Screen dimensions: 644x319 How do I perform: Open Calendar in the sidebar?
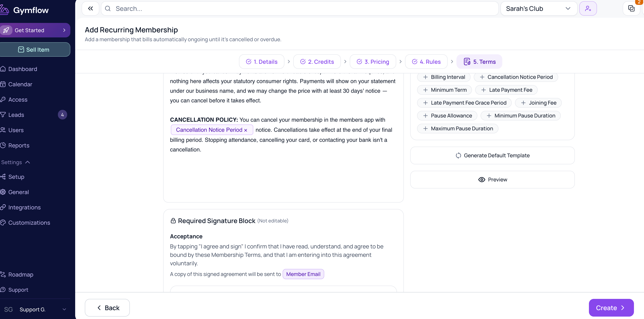(20, 84)
